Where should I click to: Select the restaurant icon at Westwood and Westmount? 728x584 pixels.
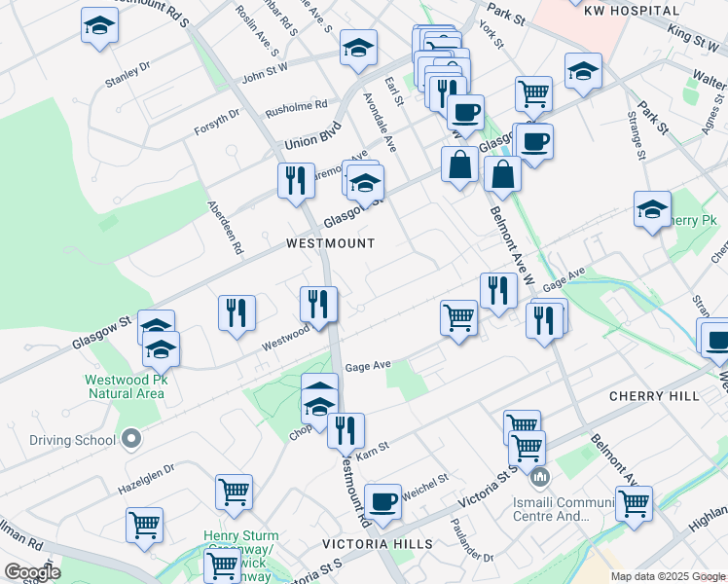pos(318,304)
